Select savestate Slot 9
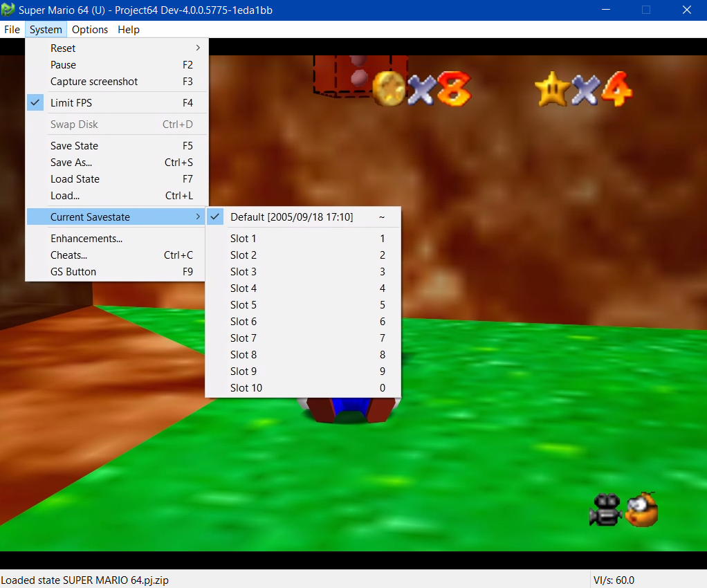This screenshot has width=707, height=588. pyautogui.click(x=303, y=371)
